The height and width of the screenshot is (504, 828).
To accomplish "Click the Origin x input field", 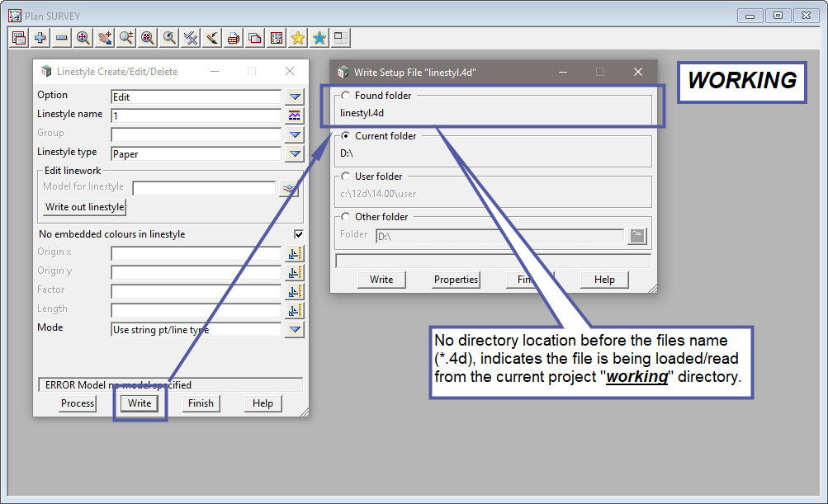I will tap(196, 254).
